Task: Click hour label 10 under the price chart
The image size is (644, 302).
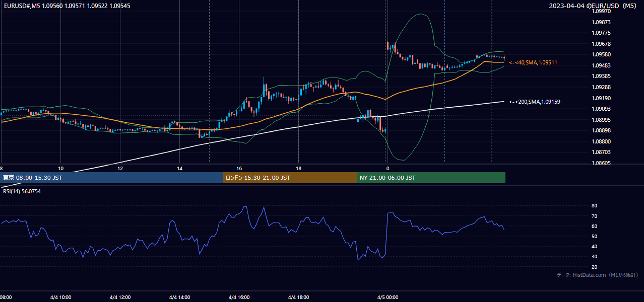Action: pos(60,168)
